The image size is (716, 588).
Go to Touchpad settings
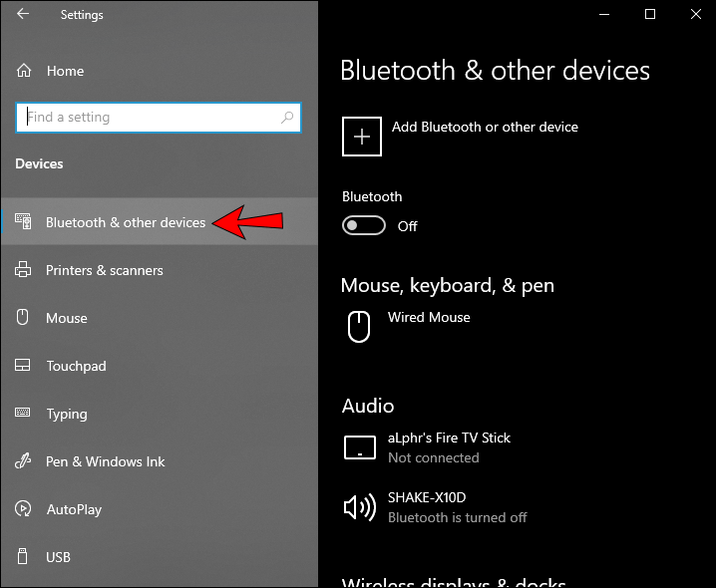(x=76, y=366)
